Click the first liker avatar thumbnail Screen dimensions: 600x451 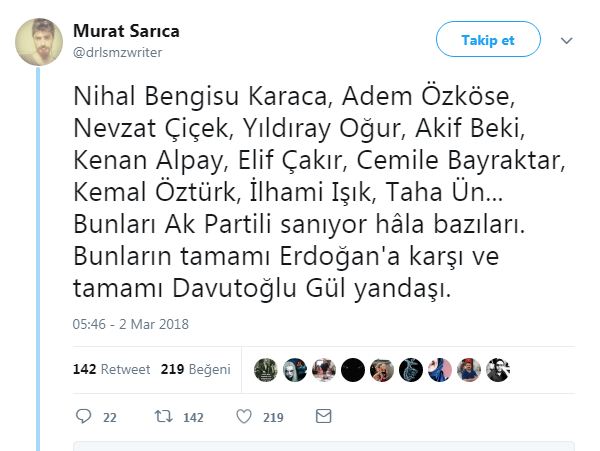pyautogui.click(x=266, y=369)
